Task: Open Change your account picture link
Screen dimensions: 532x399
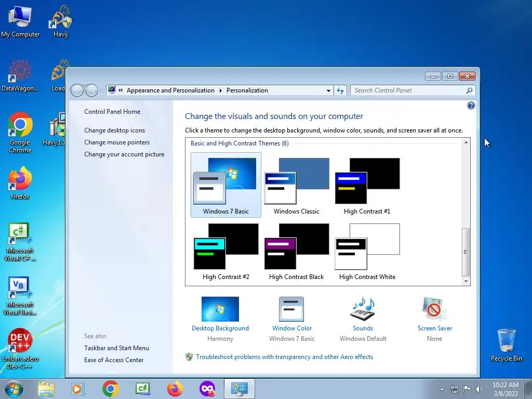Action: 124,154
